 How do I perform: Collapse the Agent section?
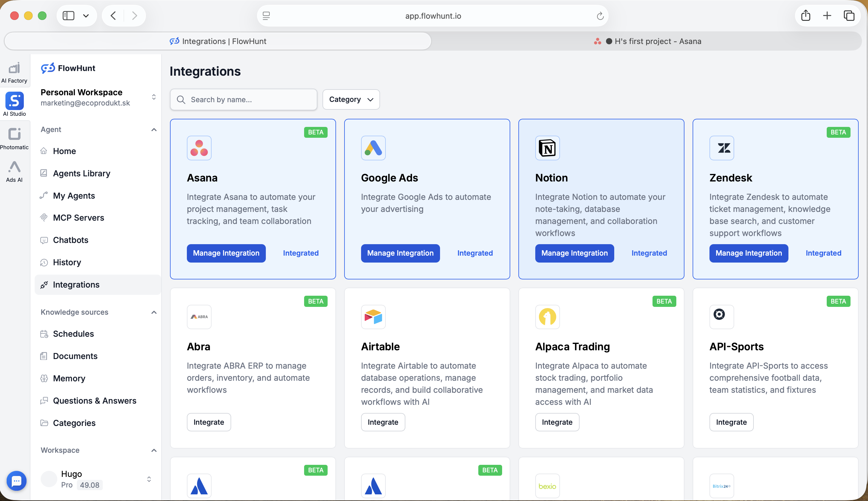tap(154, 129)
